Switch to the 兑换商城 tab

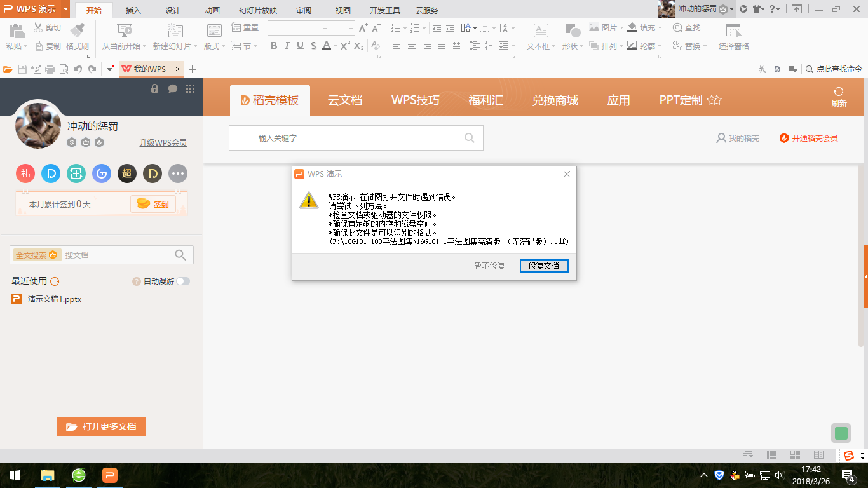555,100
